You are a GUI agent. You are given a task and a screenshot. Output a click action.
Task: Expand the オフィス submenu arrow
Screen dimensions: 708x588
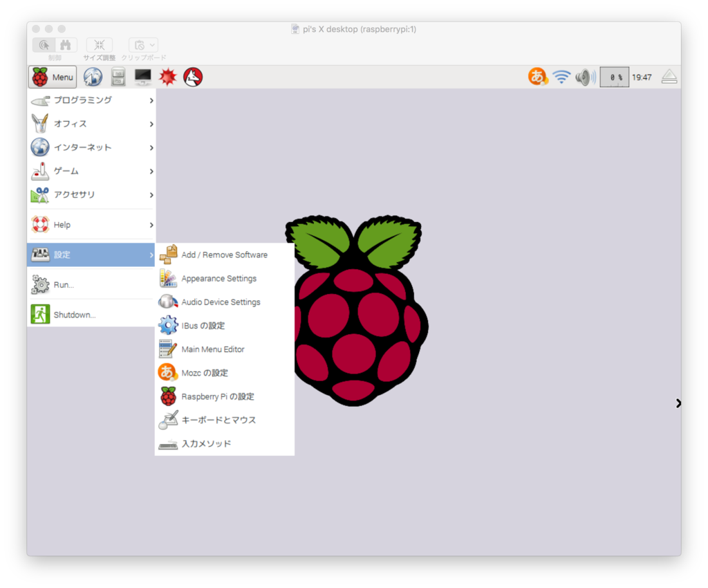(151, 124)
